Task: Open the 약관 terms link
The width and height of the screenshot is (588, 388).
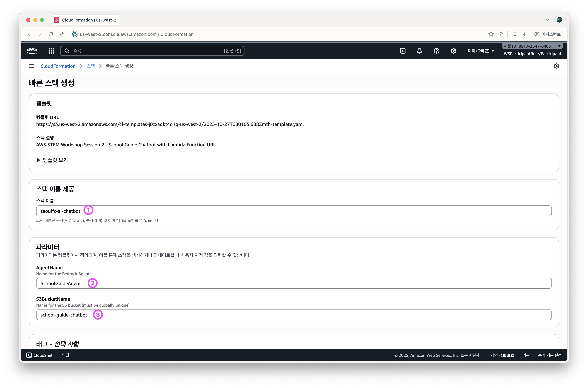Action: (526, 355)
